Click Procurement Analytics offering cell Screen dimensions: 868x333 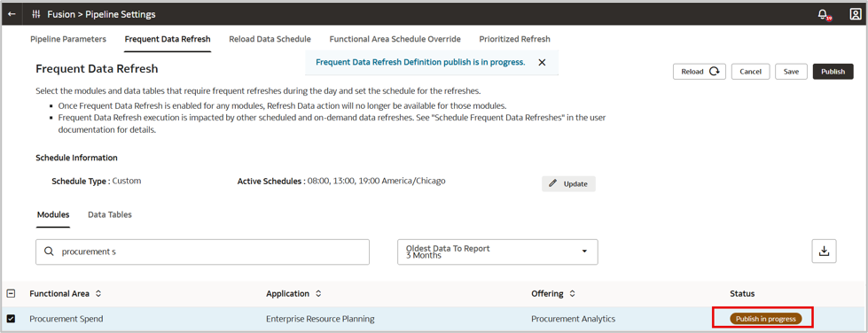pyautogui.click(x=573, y=319)
